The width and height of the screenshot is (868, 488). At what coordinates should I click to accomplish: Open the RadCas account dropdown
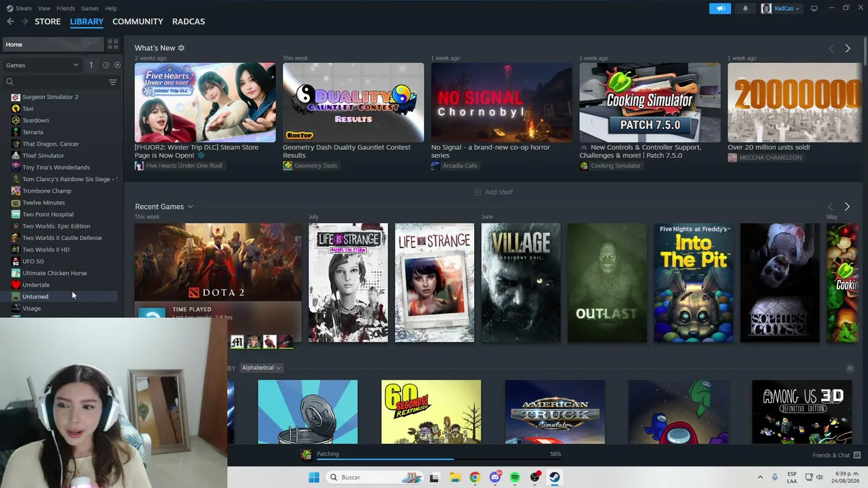tap(780, 8)
